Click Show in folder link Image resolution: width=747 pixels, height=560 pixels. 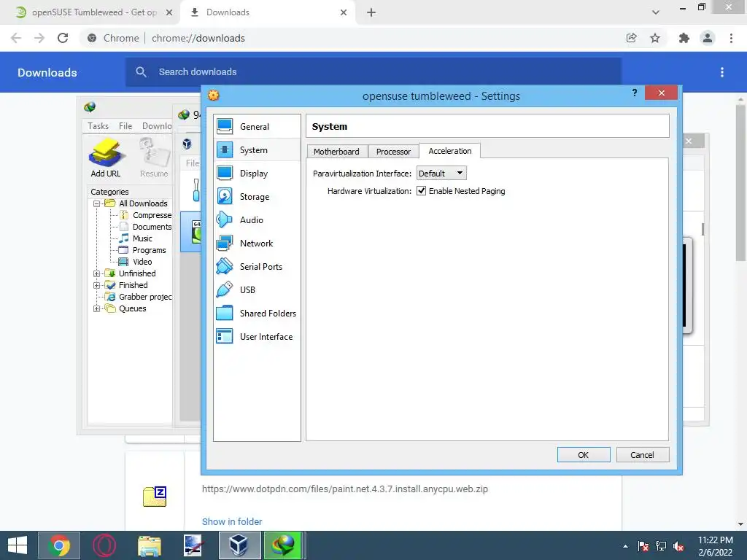tap(232, 521)
